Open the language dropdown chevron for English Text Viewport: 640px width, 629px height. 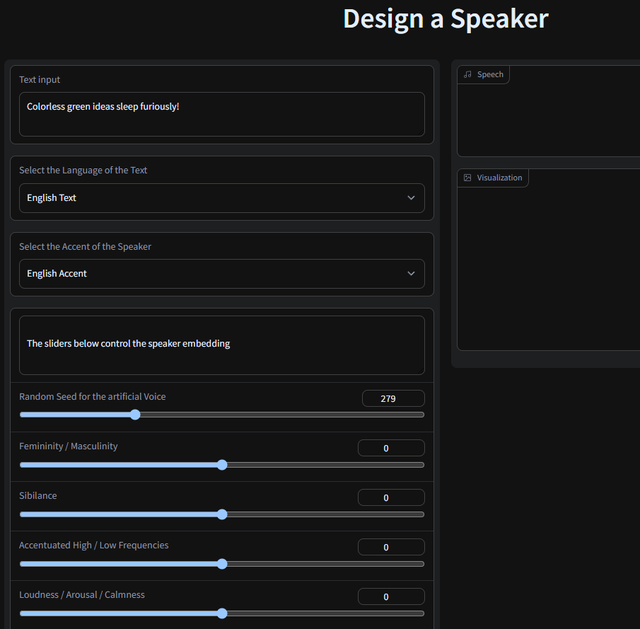coord(411,198)
